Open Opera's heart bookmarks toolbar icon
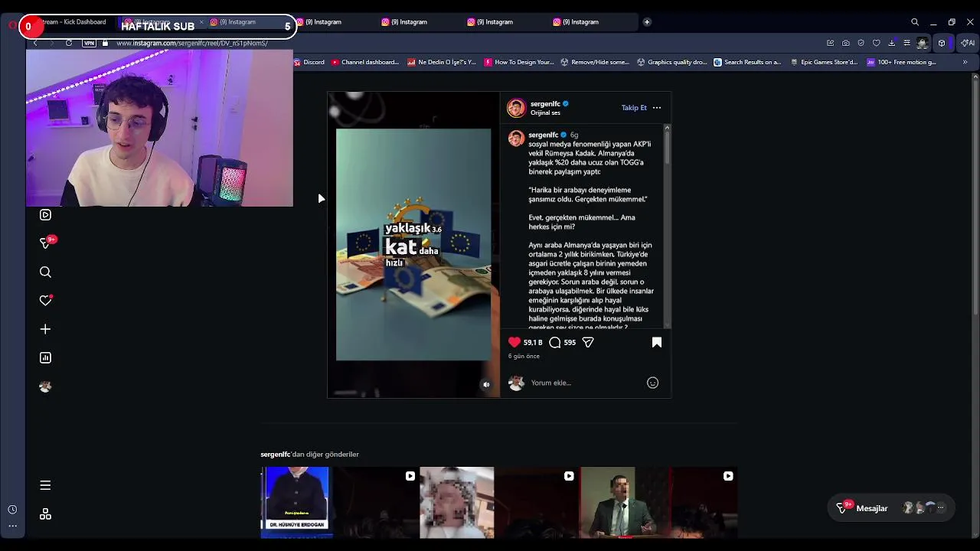The image size is (980, 551). (877, 43)
